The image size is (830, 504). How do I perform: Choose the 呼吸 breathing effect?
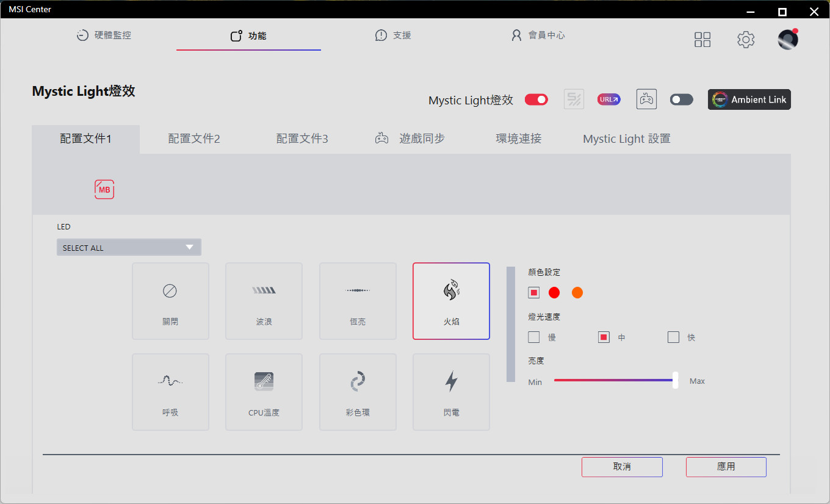pyautogui.click(x=170, y=392)
